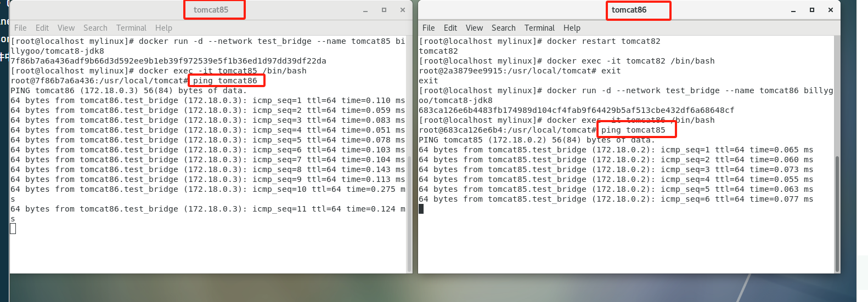Click the tomcat85 window title
868x302 pixels.
[211, 10]
